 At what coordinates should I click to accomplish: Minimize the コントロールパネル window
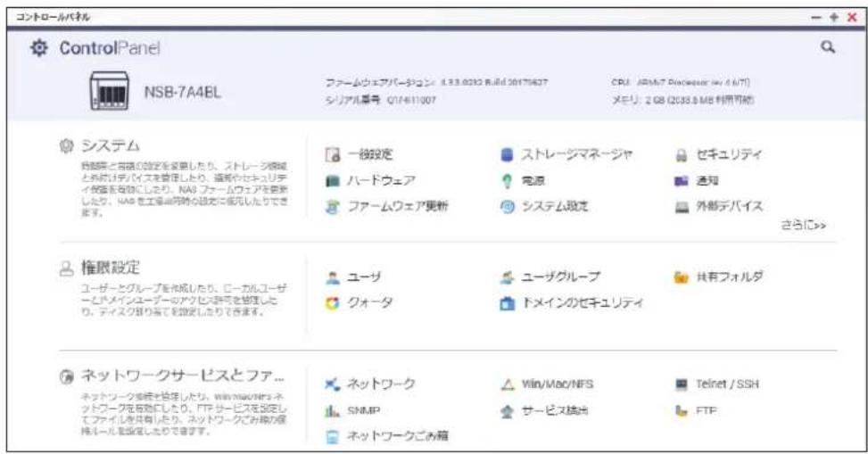point(816,17)
